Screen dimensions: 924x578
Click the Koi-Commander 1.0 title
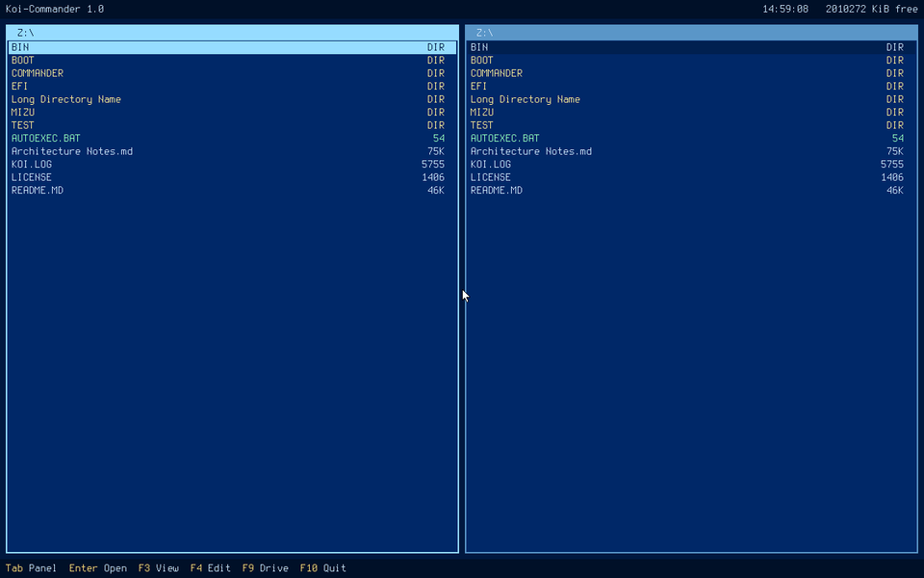pyautogui.click(x=55, y=9)
